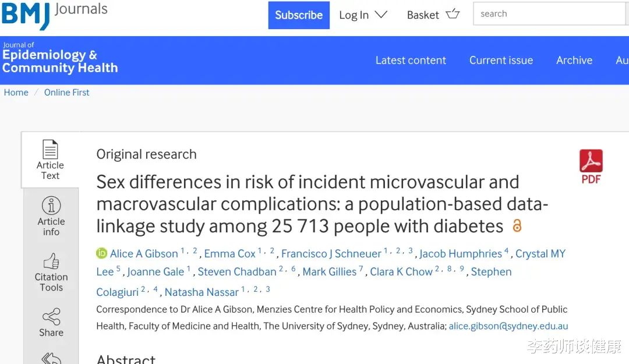Open Citation Tools thumbs-up icon
The width and height of the screenshot is (629, 364).
point(51,261)
